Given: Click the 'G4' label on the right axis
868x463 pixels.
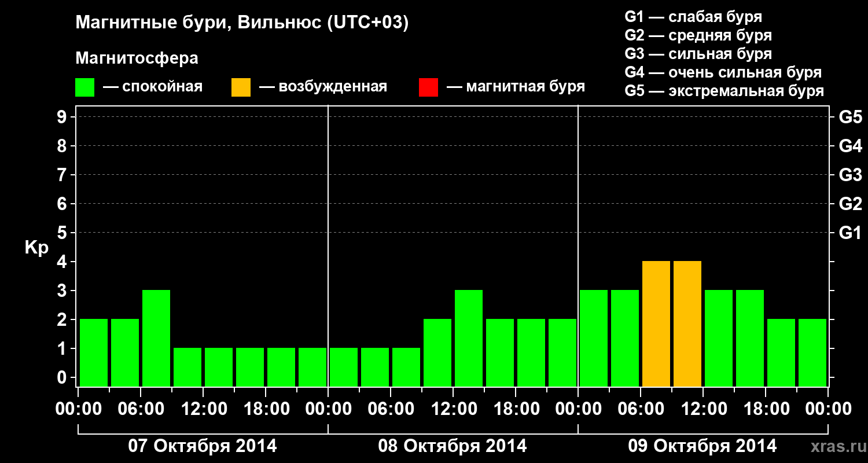Looking at the screenshot, I should 850,146.
